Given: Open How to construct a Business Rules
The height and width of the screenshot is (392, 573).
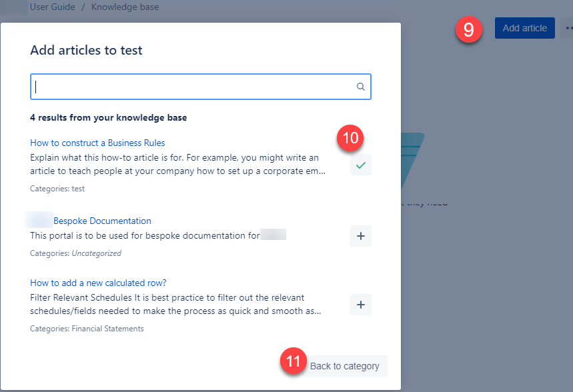Looking at the screenshot, I should 97,143.
